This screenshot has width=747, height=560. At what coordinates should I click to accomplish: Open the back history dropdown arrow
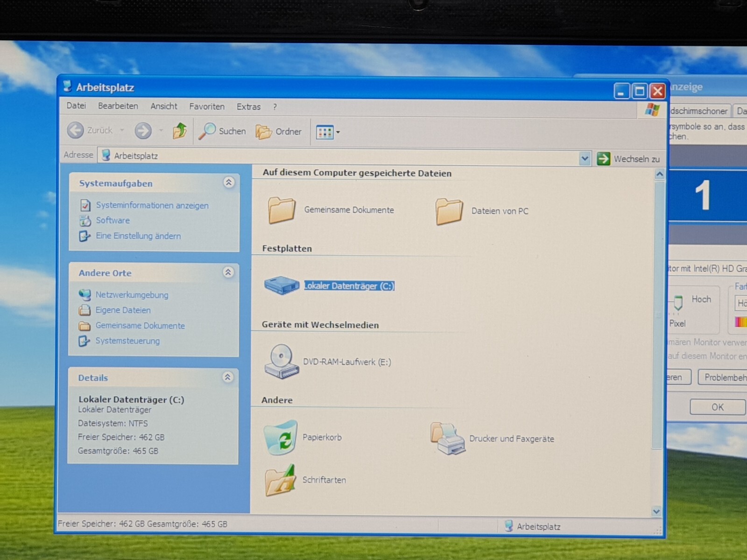tap(122, 130)
